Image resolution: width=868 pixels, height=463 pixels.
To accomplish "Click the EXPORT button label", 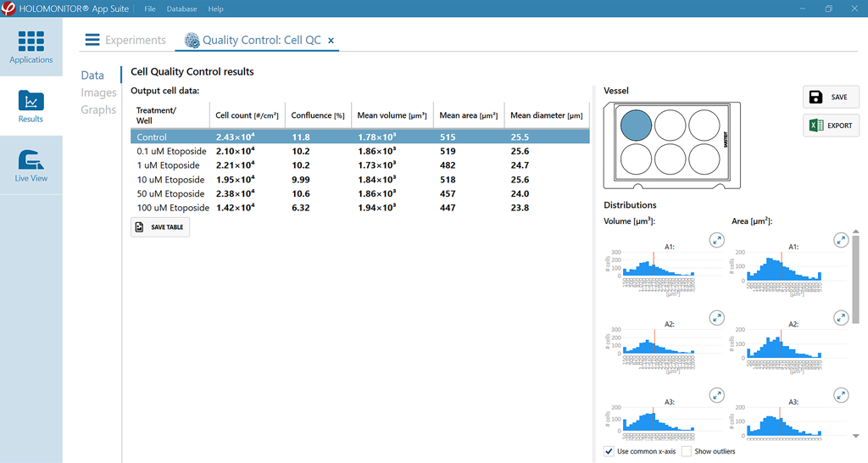I will [x=839, y=126].
